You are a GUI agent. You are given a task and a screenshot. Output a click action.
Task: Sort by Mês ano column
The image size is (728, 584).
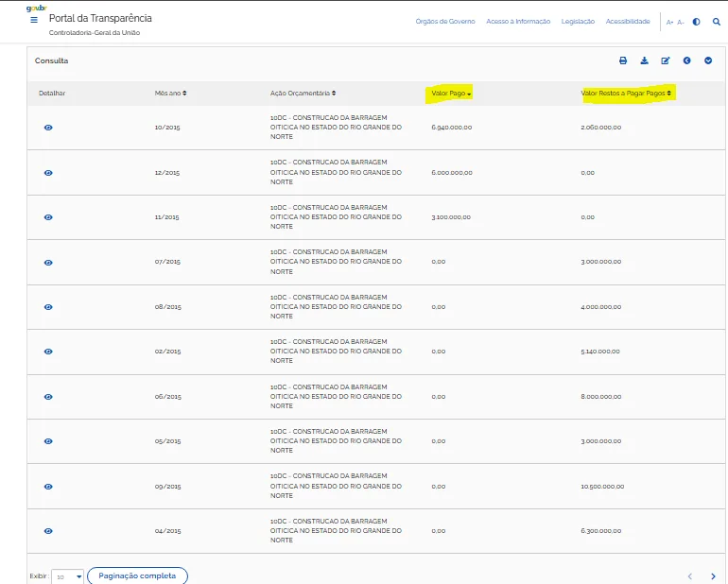(x=170, y=93)
